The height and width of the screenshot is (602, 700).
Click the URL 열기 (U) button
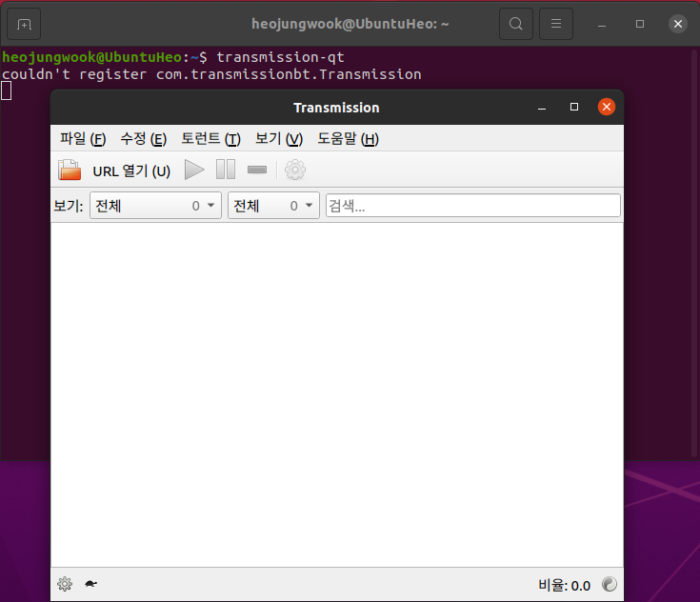pyautogui.click(x=131, y=171)
